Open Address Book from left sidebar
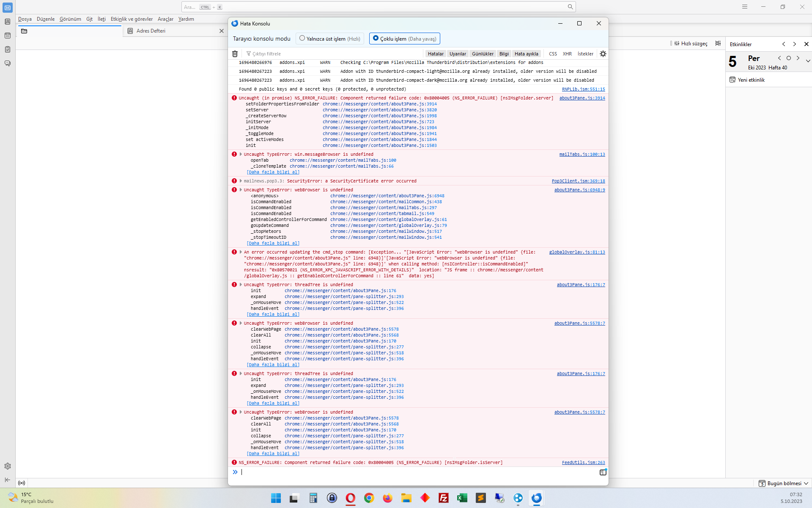 click(x=8, y=22)
